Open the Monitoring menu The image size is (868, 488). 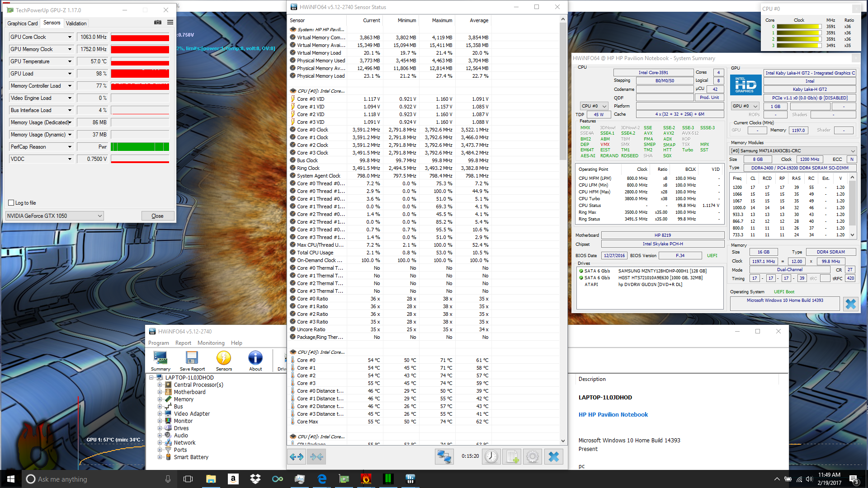[211, 343]
